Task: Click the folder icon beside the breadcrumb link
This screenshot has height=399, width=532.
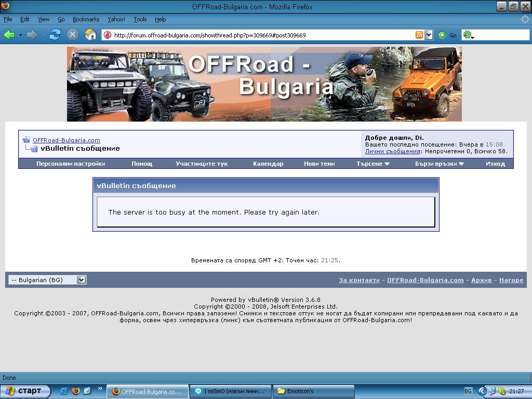Action: (26, 140)
